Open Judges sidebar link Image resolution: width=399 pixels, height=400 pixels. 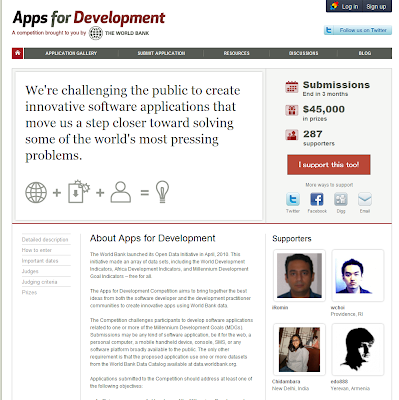point(30,271)
